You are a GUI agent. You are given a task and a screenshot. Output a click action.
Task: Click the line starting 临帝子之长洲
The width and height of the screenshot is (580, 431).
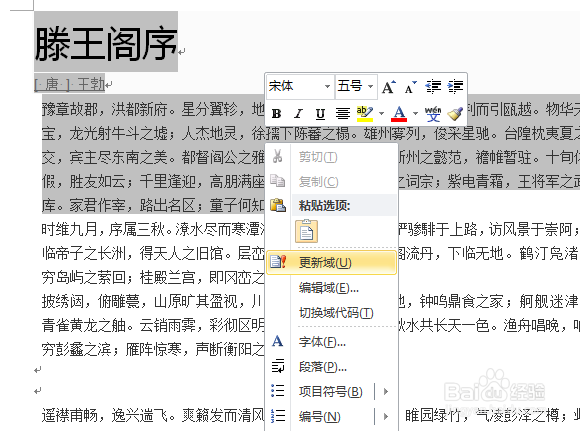[x=153, y=254]
